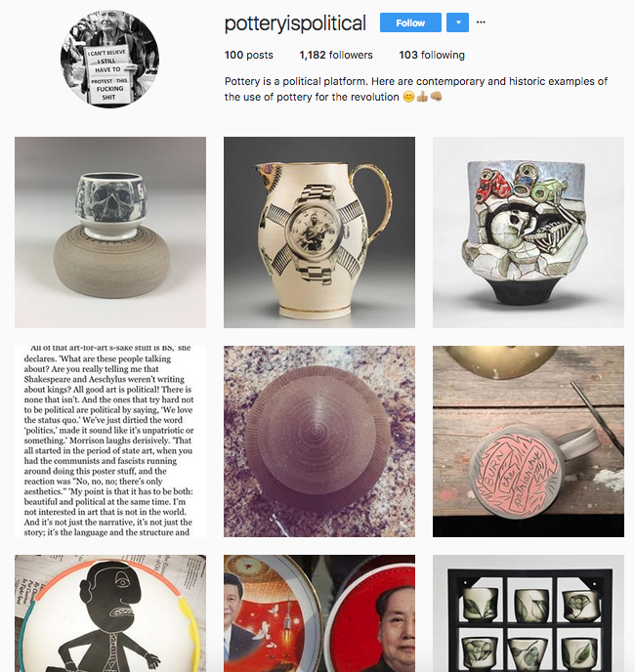Open the framed leaf cups post
Image resolution: width=635 pixels, height=672 pixels.
coord(529,613)
